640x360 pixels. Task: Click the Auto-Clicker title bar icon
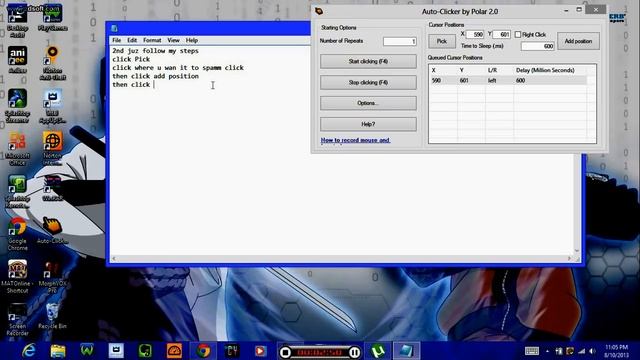(x=319, y=11)
